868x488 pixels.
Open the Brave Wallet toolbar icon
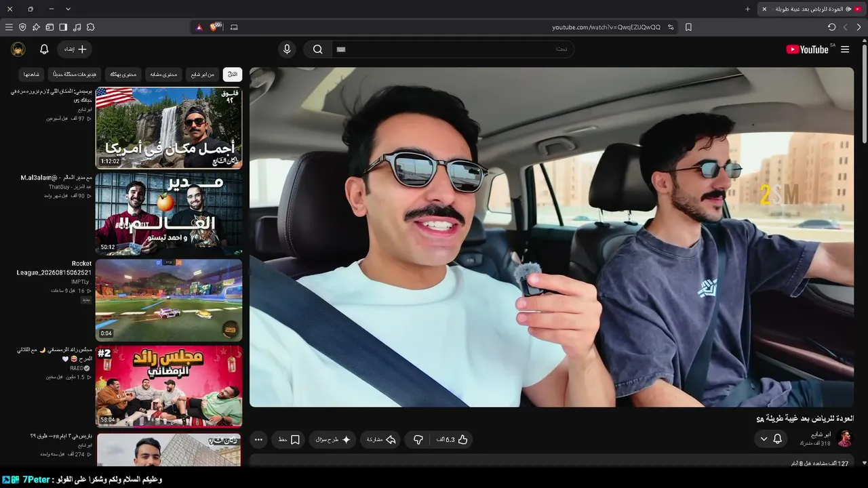(x=50, y=27)
